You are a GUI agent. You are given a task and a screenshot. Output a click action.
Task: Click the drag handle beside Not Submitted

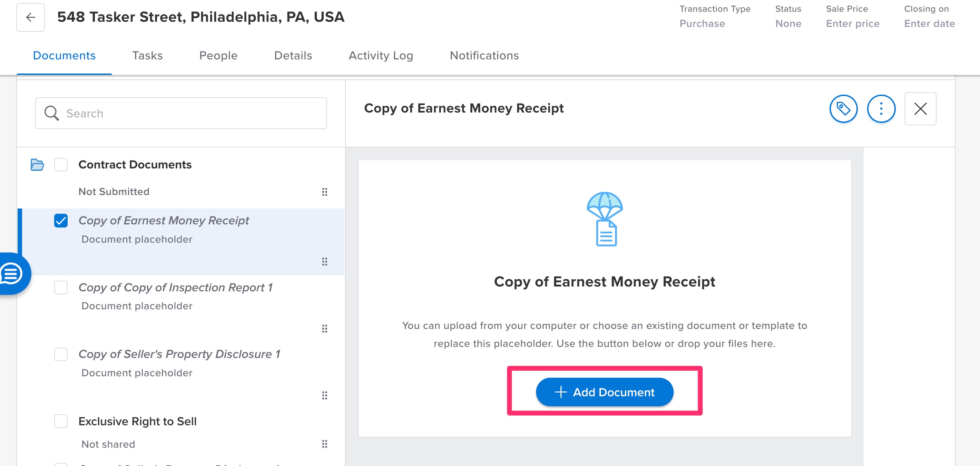324,192
